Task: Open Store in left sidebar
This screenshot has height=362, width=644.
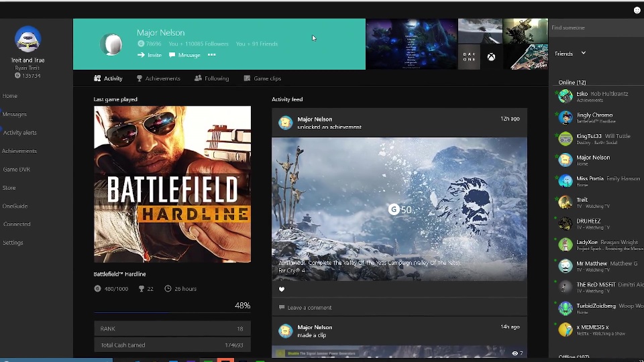Action: pos(9,188)
